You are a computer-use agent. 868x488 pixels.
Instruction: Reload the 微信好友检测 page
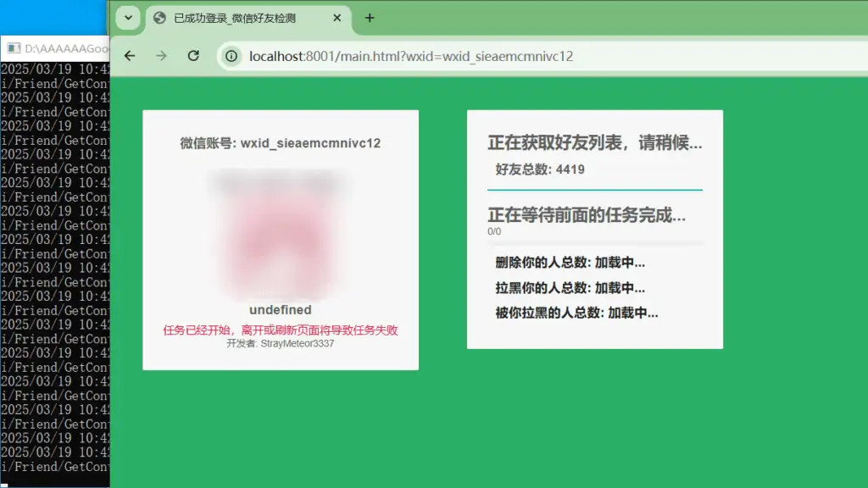click(193, 56)
